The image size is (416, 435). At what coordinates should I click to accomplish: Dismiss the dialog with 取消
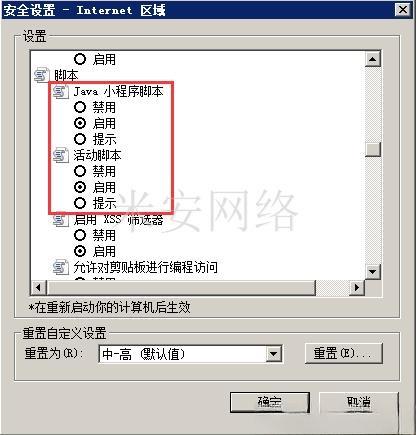pos(359,402)
